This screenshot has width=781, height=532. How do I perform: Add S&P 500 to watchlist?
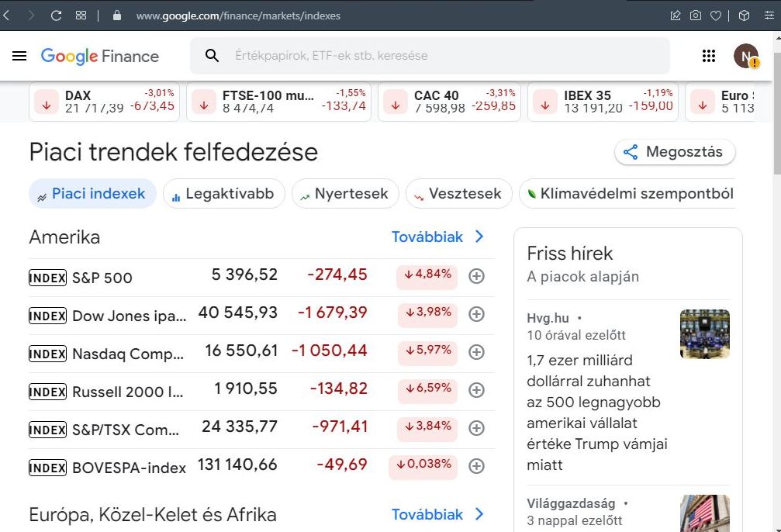tap(477, 276)
